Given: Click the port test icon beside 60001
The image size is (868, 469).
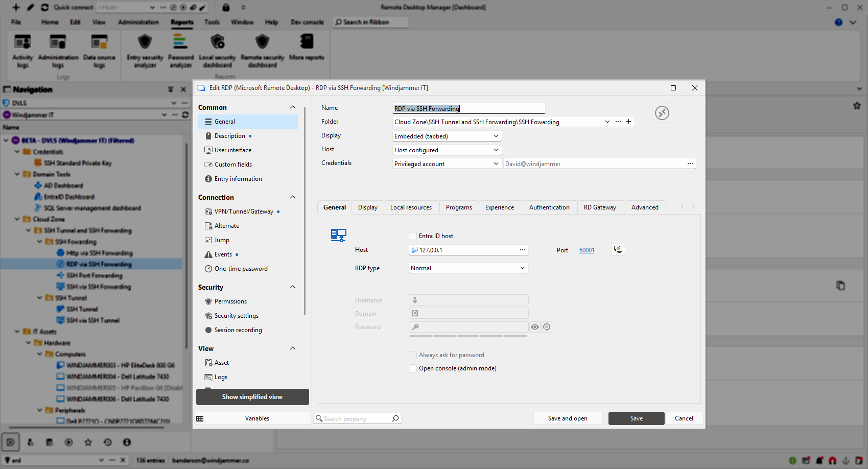Looking at the screenshot, I should coord(618,250).
